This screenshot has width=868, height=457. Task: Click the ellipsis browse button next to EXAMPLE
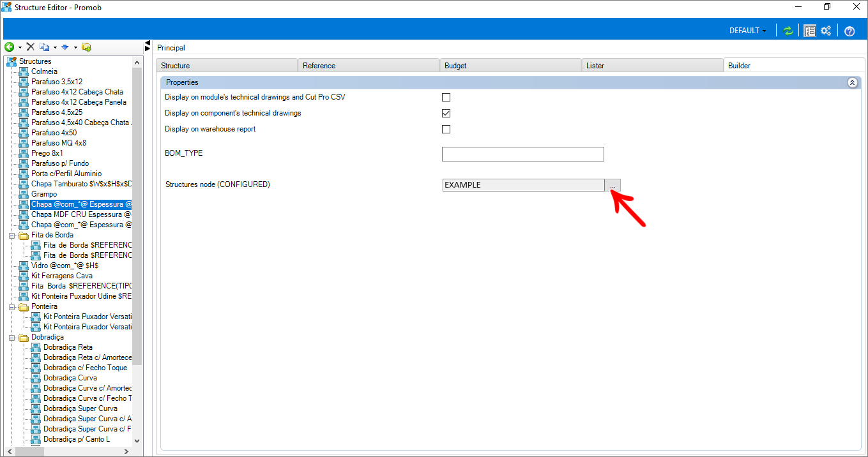tap(613, 185)
